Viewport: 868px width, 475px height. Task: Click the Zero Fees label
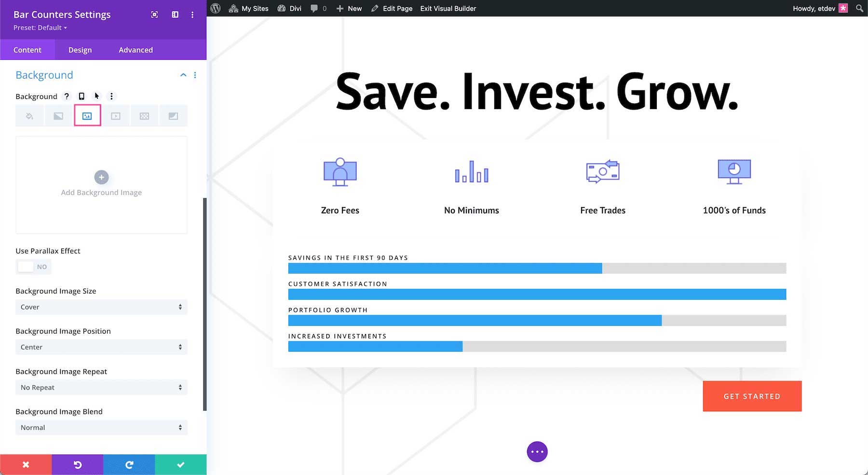[x=340, y=210]
